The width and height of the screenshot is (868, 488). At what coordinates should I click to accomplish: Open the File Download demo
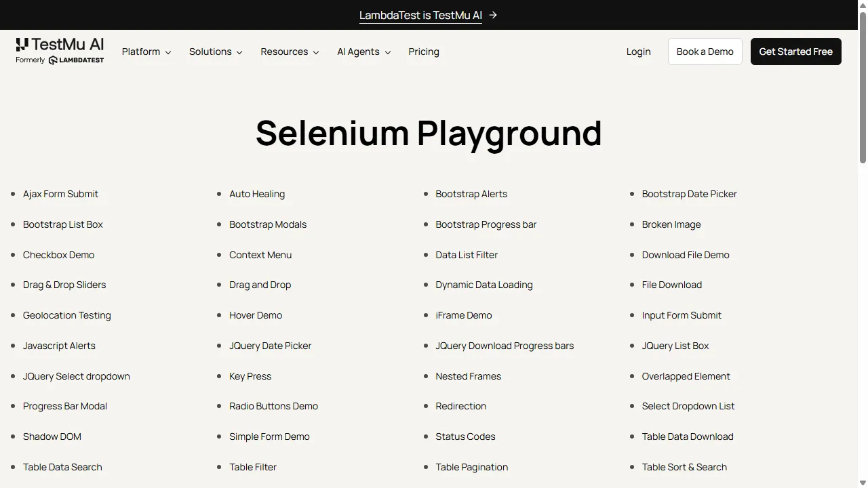click(672, 285)
